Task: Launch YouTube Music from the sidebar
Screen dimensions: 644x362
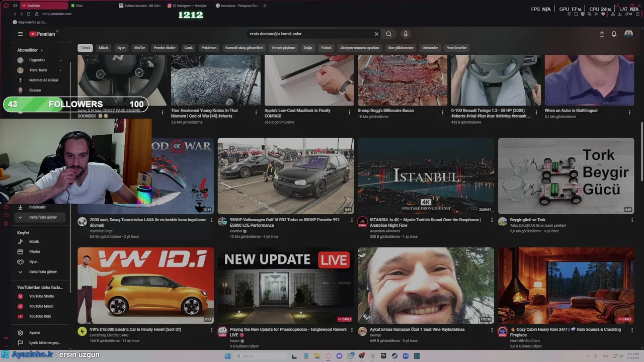Action: pyautogui.click(x=41, y=306)
